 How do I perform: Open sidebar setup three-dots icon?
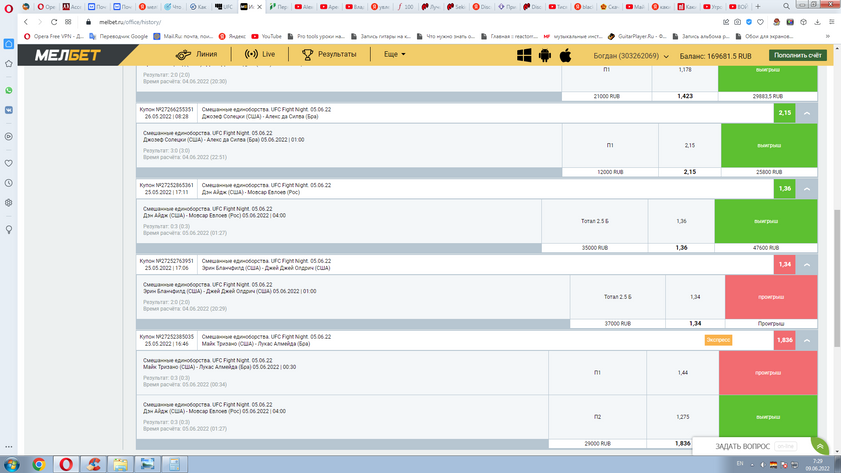[x=9, y=446]
